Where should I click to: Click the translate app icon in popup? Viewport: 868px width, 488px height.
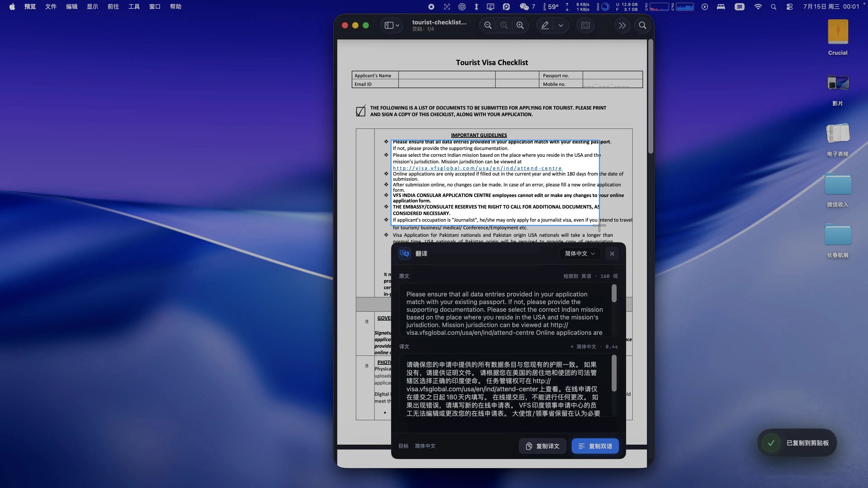(404, 253)
